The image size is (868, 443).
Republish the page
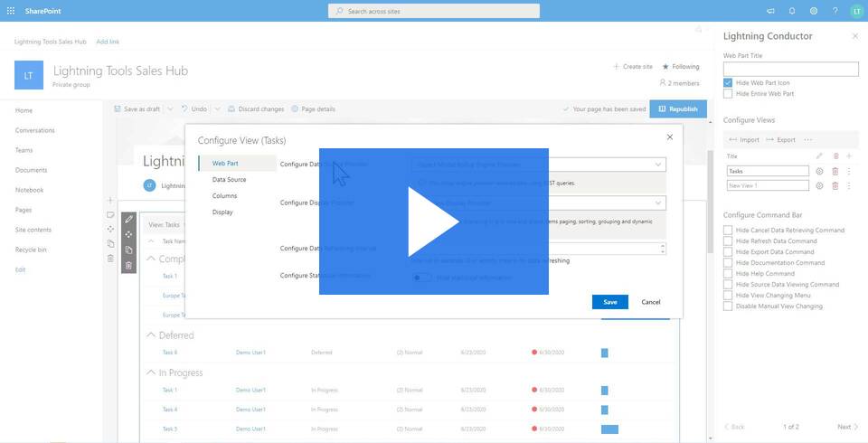[x=678, y=109]
